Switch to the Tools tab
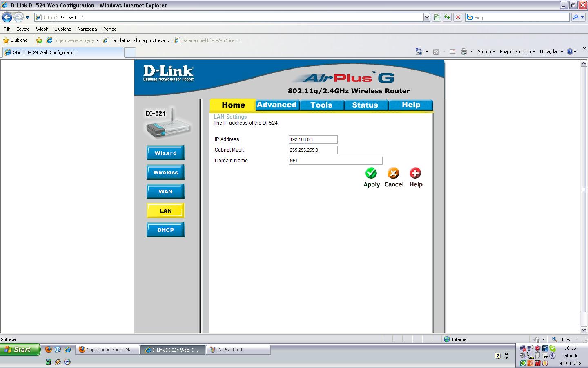588x368 pixels. coord(321,105)
